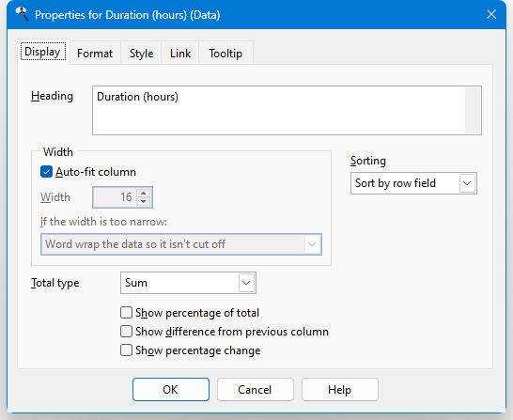Go to the Link tab
Image resolution: width=513 pixels, height=420 pixels.
coord(180,54)
